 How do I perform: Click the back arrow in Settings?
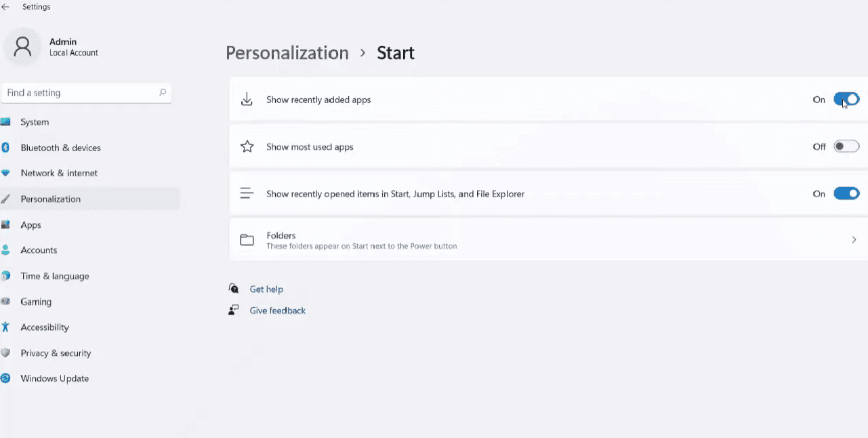5,7
